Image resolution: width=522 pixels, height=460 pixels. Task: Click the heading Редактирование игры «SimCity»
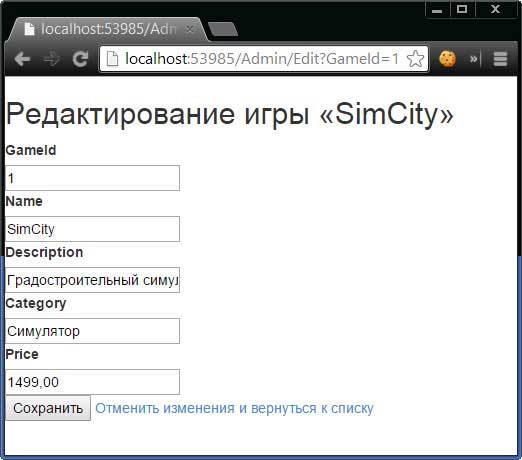point(230,114)
